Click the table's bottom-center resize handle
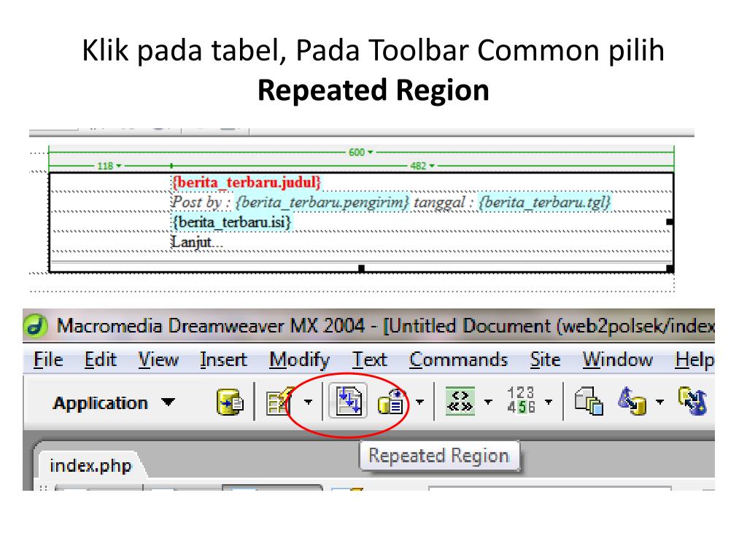 coord(362,269)
